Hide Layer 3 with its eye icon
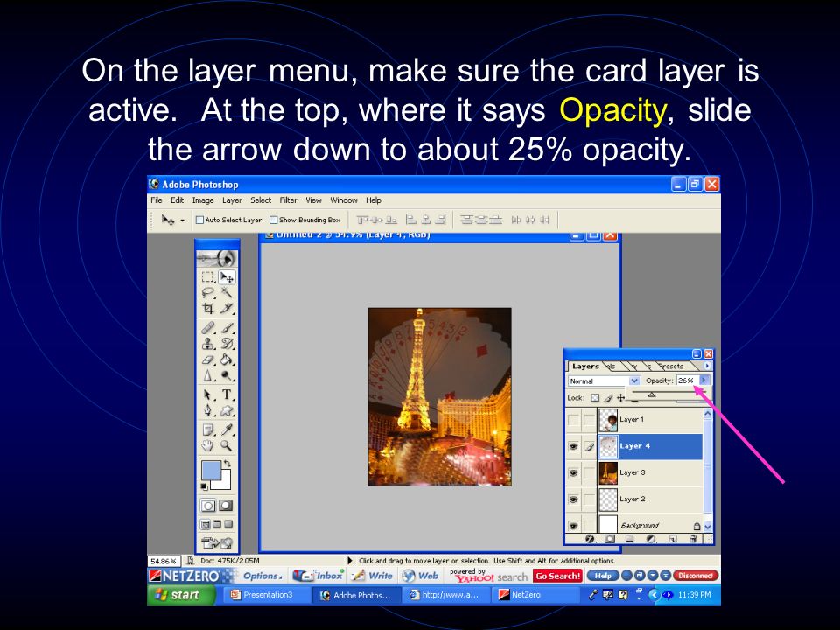The height and width of the screenshot is (630, 840). [x=573, y=472]
